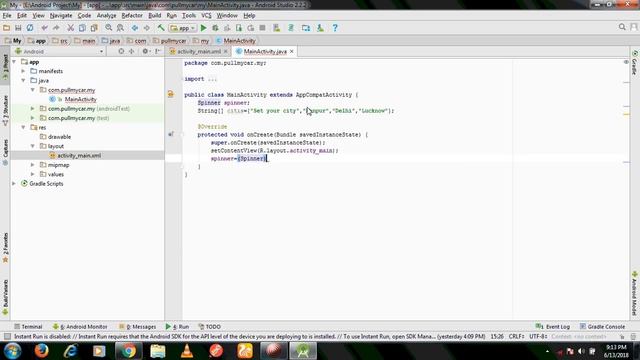Open the Event Log panel
The image size is (640, 360).
click(553, 327)
